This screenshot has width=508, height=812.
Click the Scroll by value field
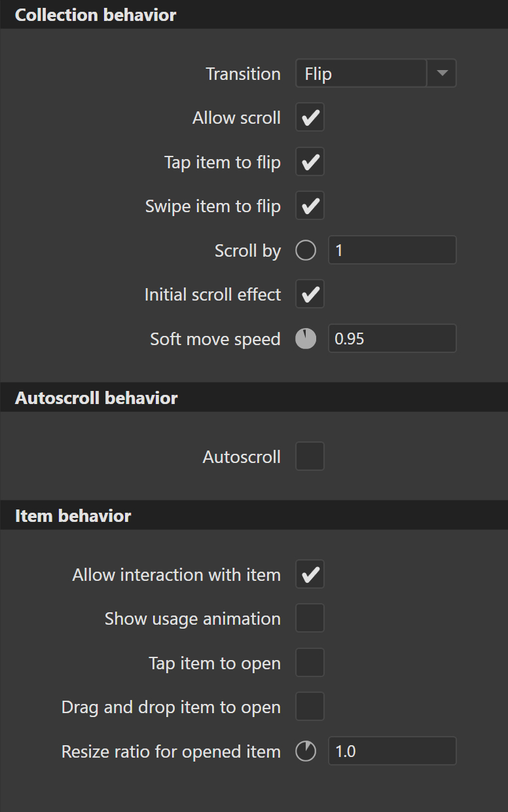point(391,251)
